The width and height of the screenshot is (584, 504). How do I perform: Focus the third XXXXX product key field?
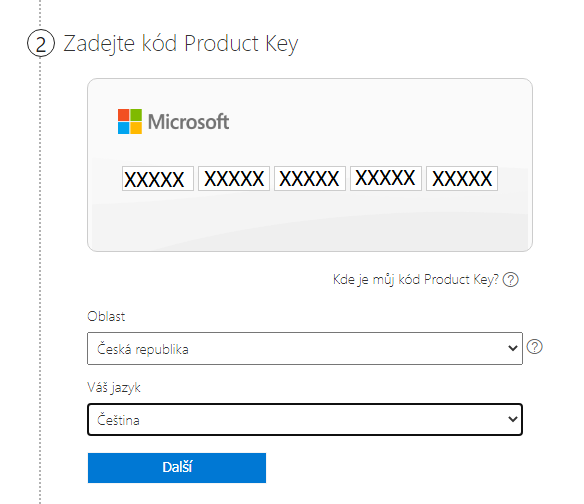(310, 179)
